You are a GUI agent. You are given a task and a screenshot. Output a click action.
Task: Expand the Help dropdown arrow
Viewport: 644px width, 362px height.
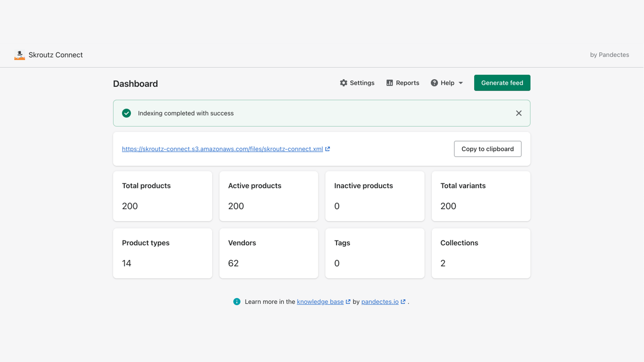pyautogui.click(x=461, y=83)
